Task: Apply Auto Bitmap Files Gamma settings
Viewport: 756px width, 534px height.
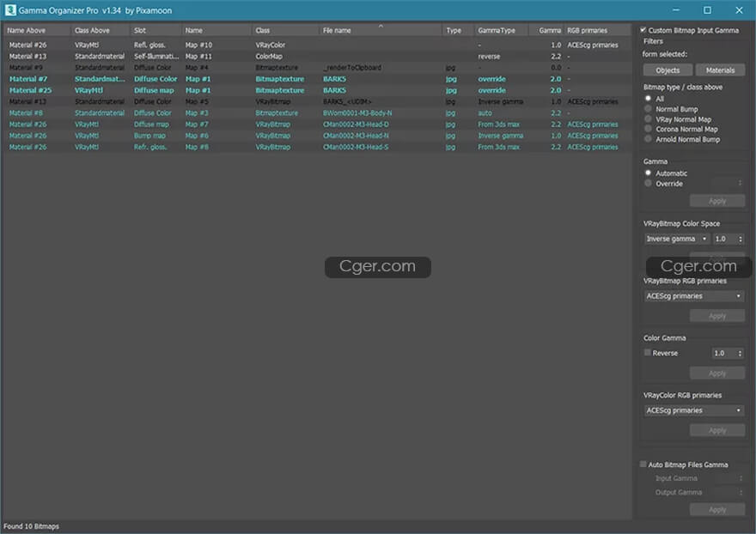Action: point(717,509)
